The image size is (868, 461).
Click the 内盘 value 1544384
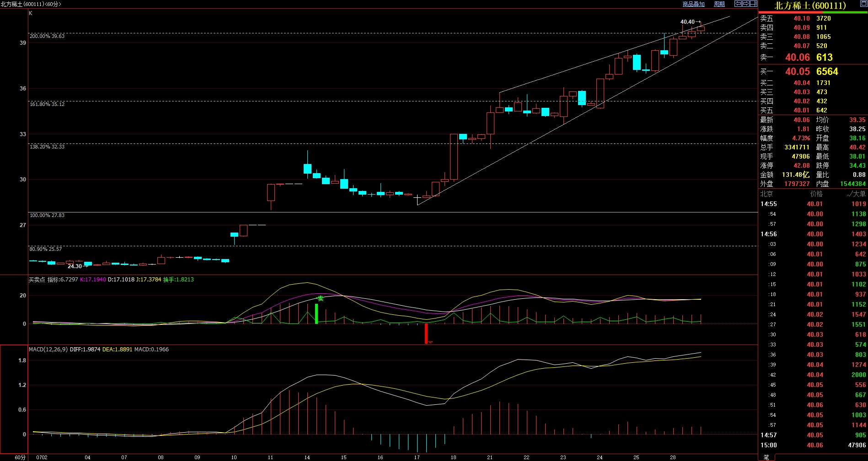pos(853,184)
